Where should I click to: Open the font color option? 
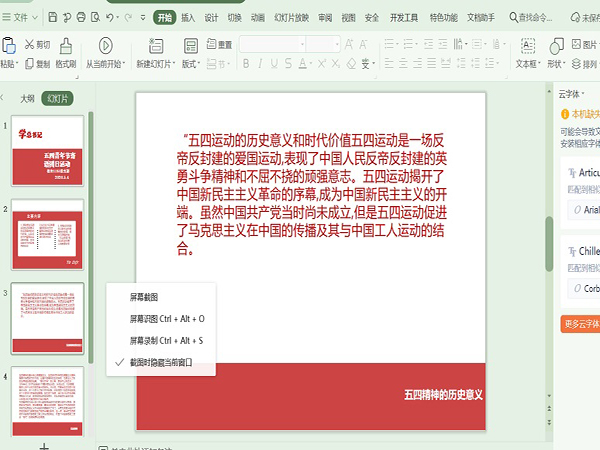click(303, 64)
